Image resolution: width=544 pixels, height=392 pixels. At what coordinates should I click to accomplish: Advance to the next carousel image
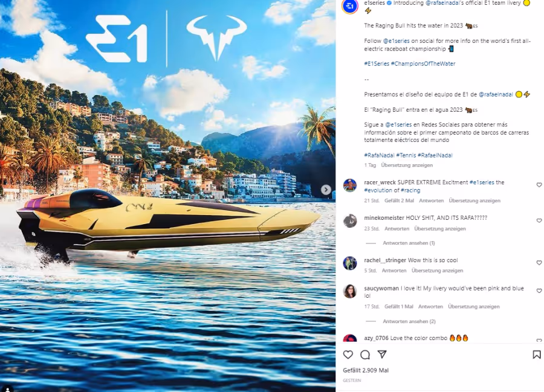326,190
